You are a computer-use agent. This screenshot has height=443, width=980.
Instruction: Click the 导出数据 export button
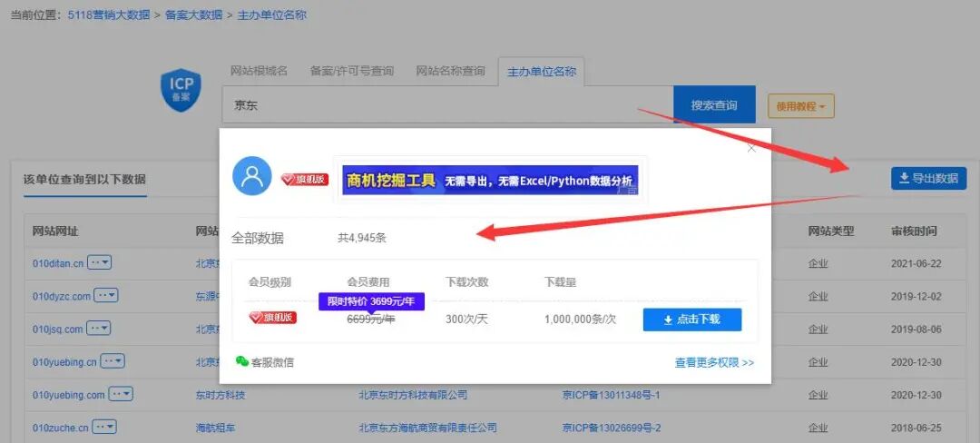[929, 179]
